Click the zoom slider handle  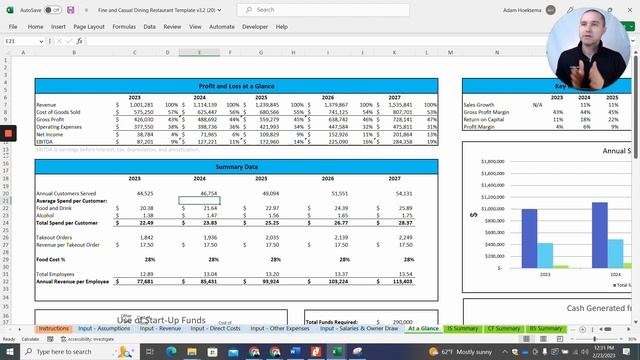[595, 339]
